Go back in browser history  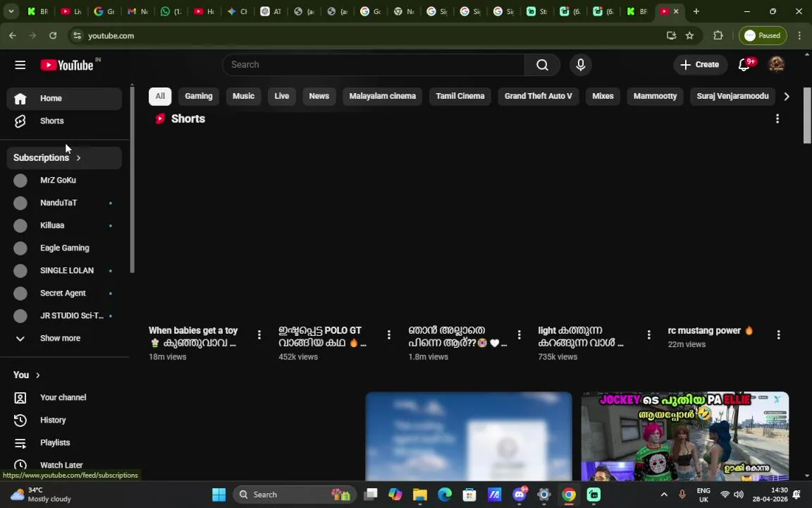13,35
